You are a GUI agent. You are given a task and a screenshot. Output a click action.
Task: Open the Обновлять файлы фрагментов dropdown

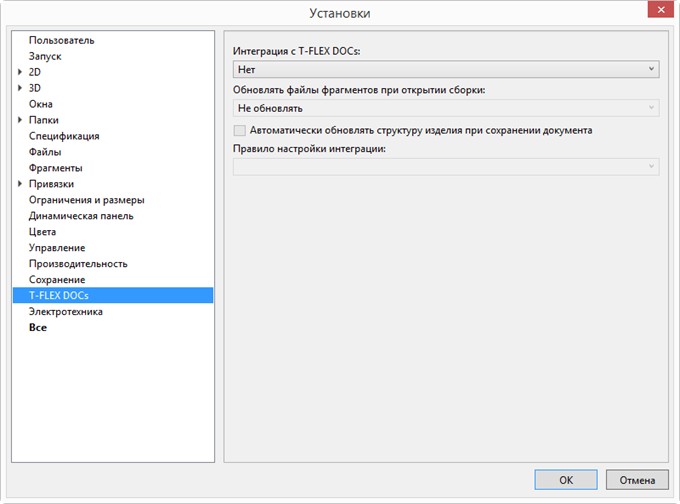[x=446, y=108]
